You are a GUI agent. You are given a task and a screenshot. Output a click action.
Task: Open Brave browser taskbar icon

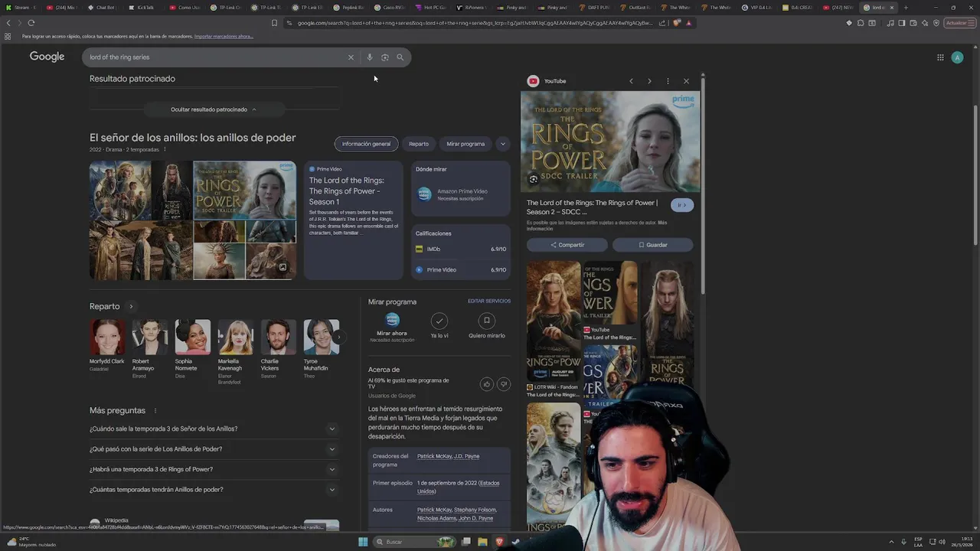[x=499, y=542]
